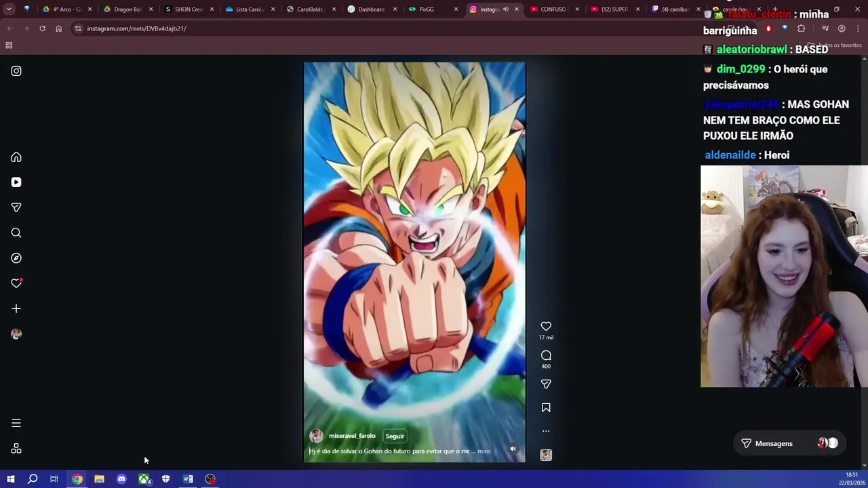Switch to the CONFUSO YouTube tab
Image resolution: width=868 pixels, height=488 pixels.
[x=554, y=9]
